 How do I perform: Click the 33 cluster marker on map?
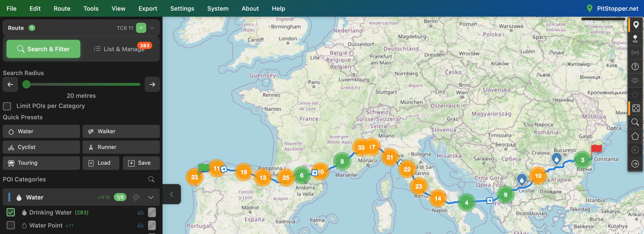point(361,147)
